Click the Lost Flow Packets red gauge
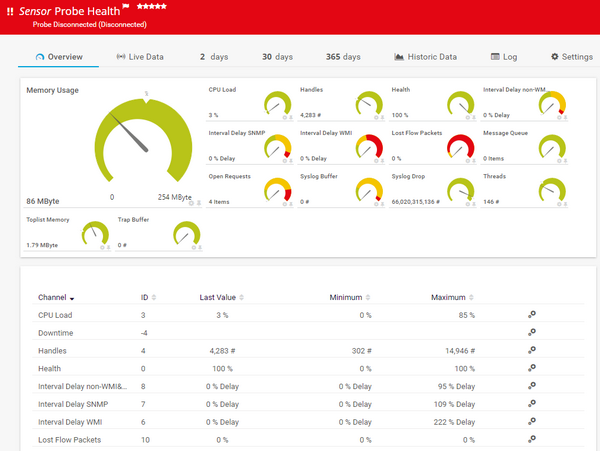 click(460, 146)
